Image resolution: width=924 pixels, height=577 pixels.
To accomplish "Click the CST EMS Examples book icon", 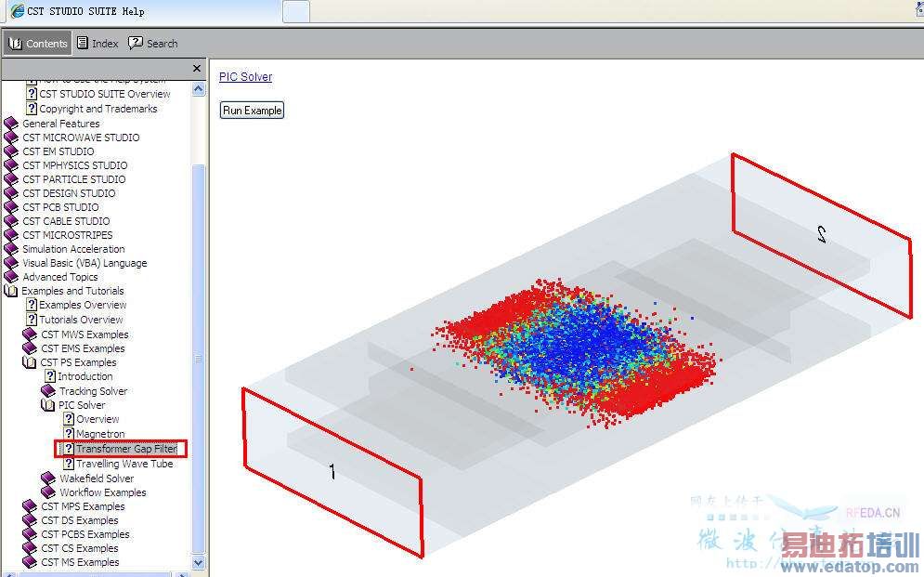I will point(30,348).
